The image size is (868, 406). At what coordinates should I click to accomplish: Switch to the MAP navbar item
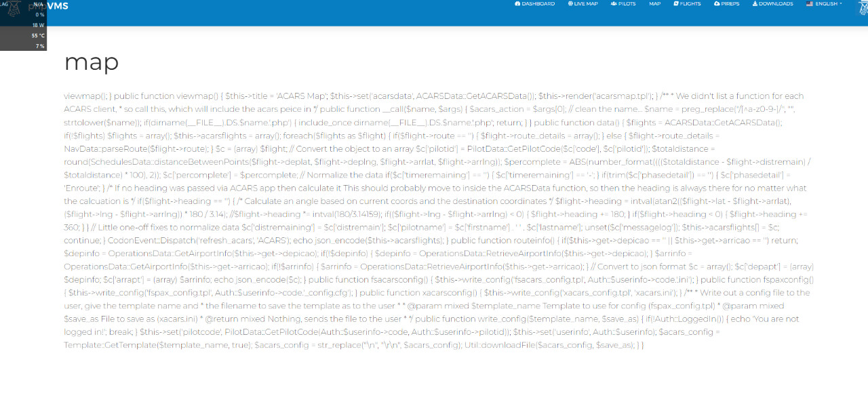(655, 4)
